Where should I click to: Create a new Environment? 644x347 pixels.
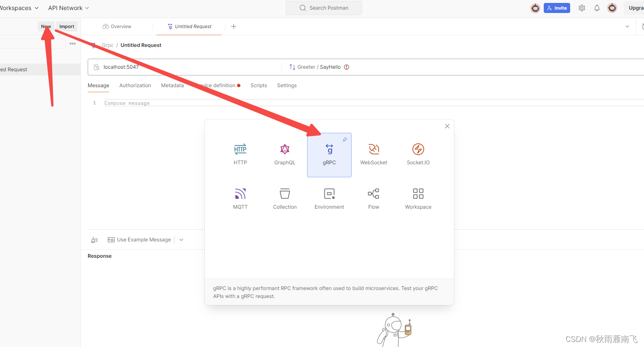click(x=329, y=199)
